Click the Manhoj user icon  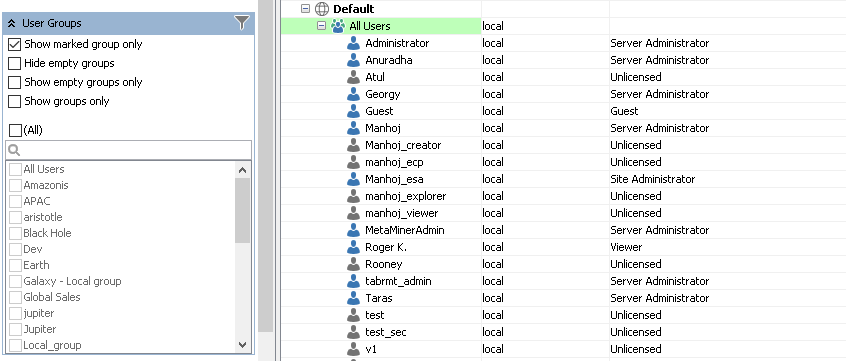point(353,128)
